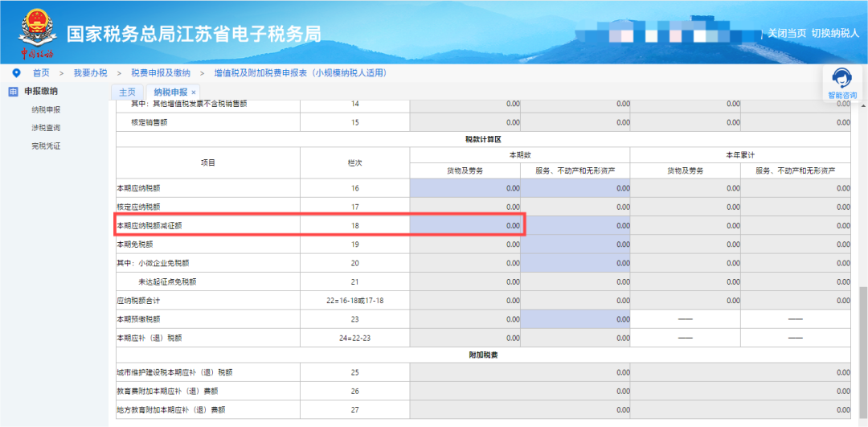Open the 智能咨询 customer service assistant
The image size is (868, 427).
(842, 83)
